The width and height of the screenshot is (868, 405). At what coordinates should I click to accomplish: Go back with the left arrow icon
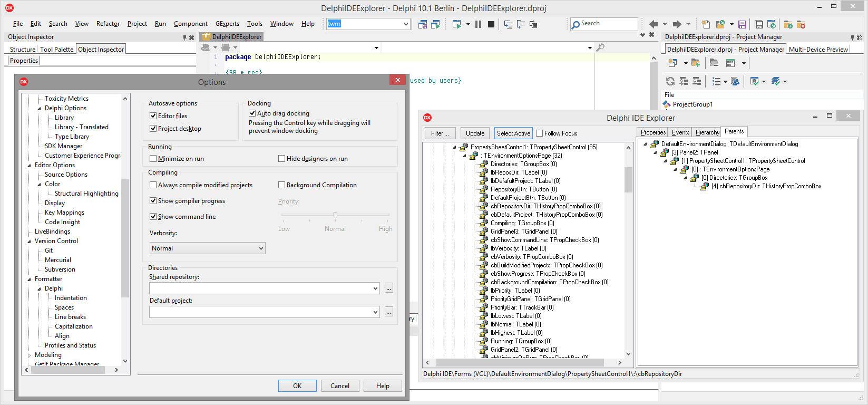654,24
